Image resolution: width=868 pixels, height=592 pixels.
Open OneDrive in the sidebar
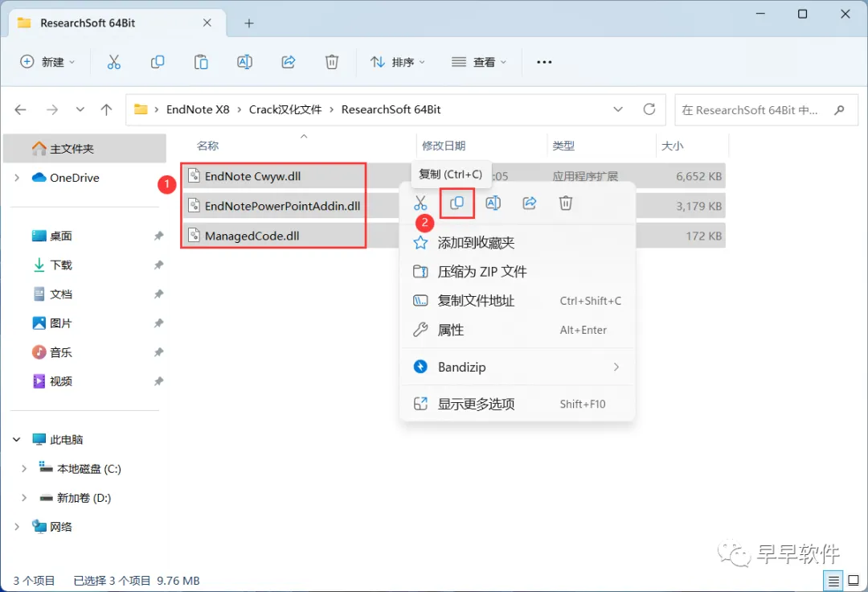coord(74,178)
